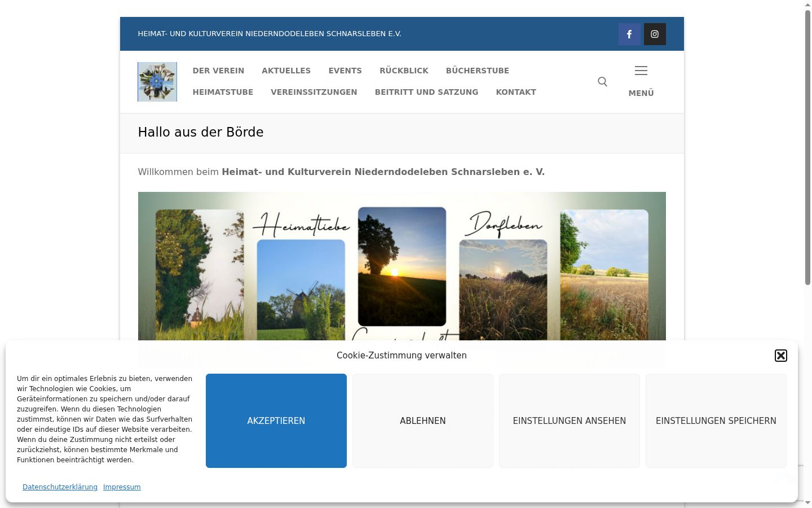The width and height of the screenshot is (812, 508).
Task: Open the Events menu item
Action: click(x=345, y=71)
